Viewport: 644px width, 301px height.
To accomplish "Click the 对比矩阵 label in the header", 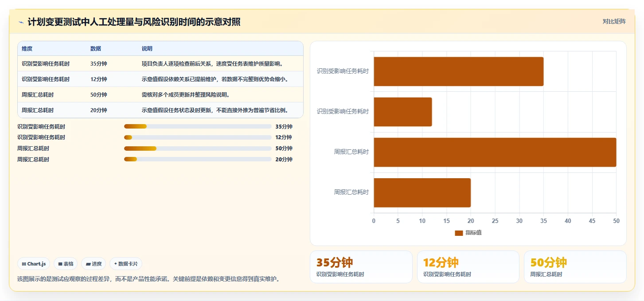I will click(614, 21).
